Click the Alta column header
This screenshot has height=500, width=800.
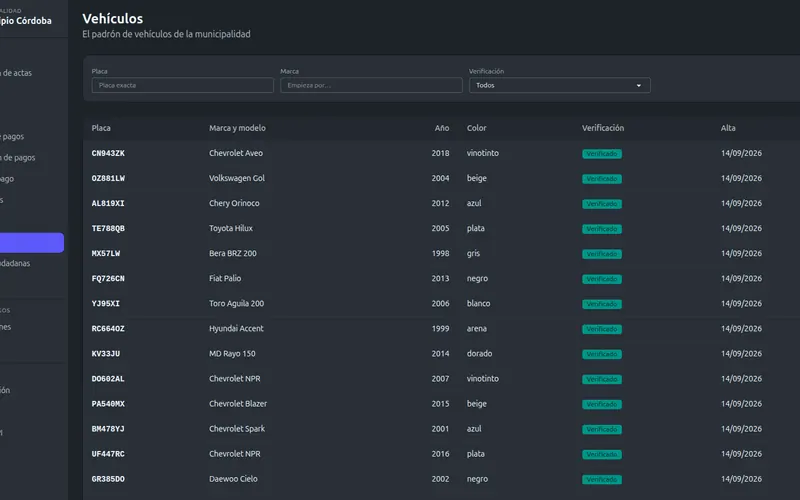coord(728,128)
